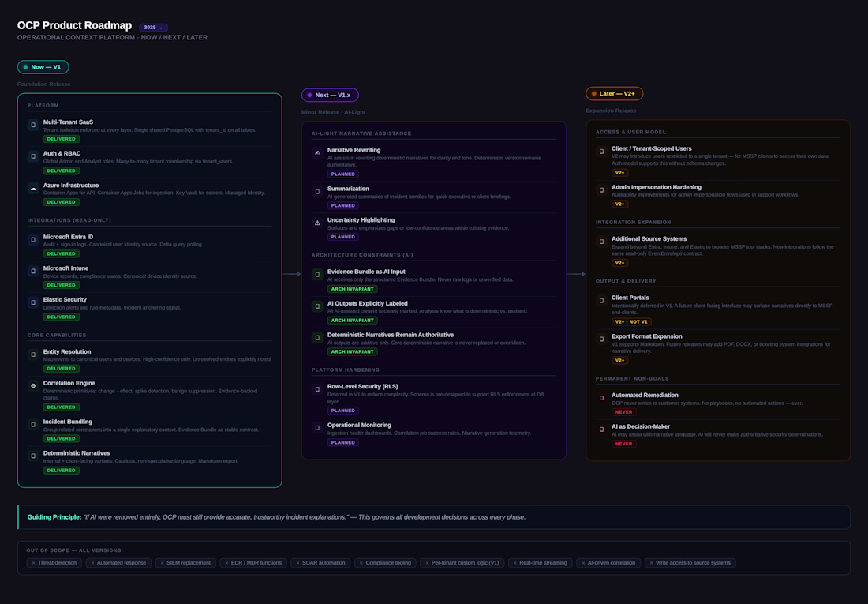868x604 pixels.
Task: Click the Compliance tooling chip
Action: 385,563
